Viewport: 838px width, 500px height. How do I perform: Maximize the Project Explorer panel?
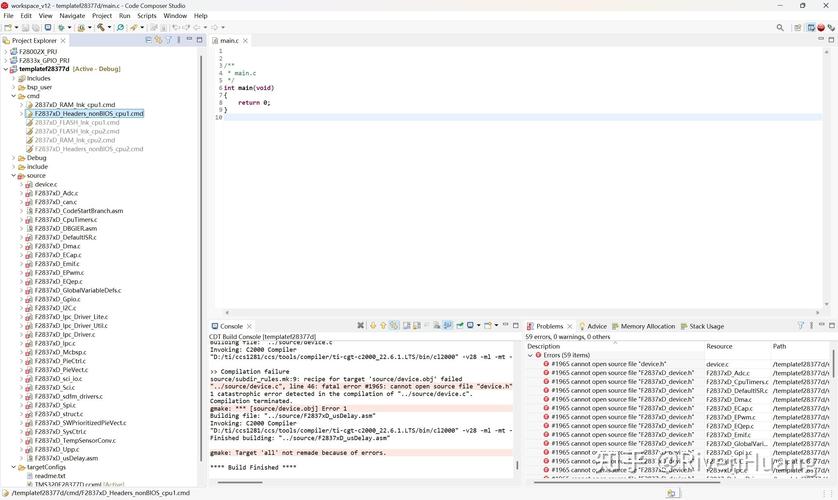pos(197,41)
